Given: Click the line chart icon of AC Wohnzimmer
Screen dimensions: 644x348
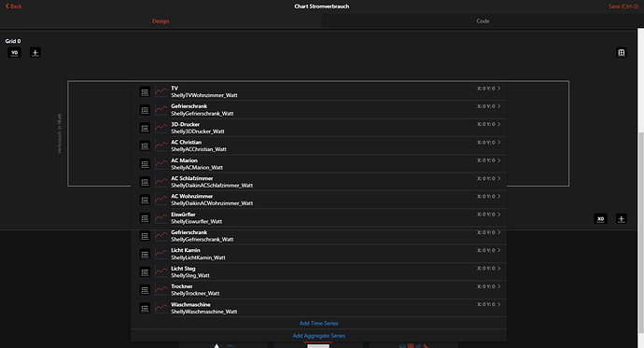Looking at the screenshot, I should 161,200.
